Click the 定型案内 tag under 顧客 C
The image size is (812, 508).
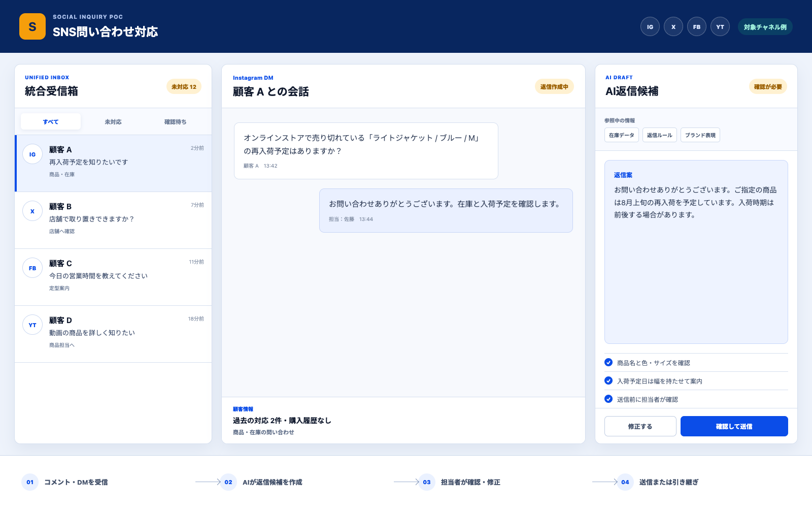click(x=59, y=288)
